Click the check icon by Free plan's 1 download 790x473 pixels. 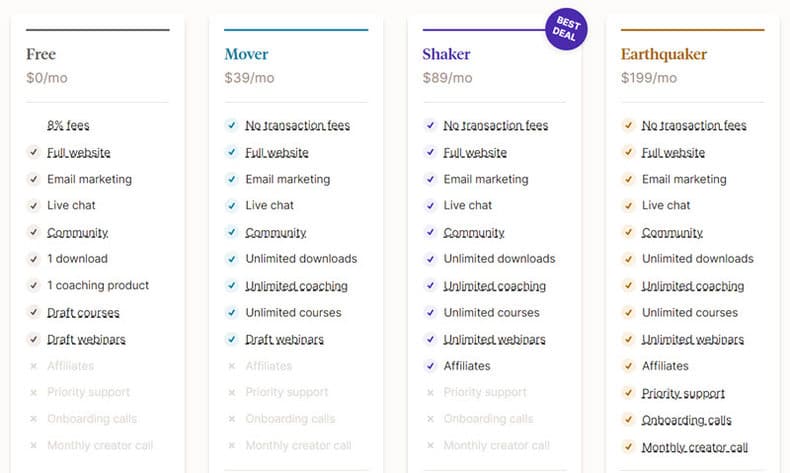coord(34,259)
